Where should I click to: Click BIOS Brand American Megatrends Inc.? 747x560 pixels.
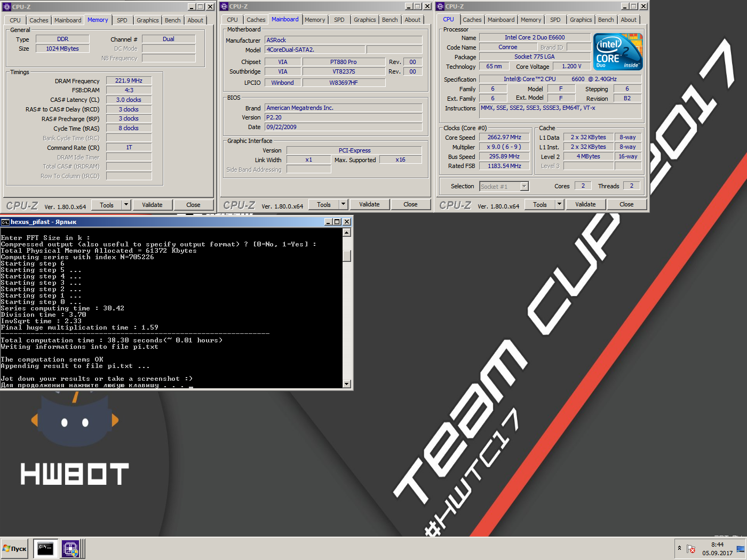[344, 108]
